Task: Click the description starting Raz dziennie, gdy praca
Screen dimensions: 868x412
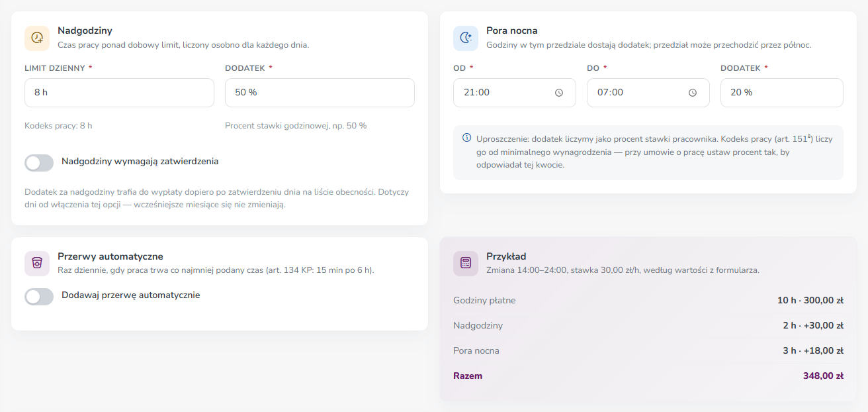Action: coord(216,270)
